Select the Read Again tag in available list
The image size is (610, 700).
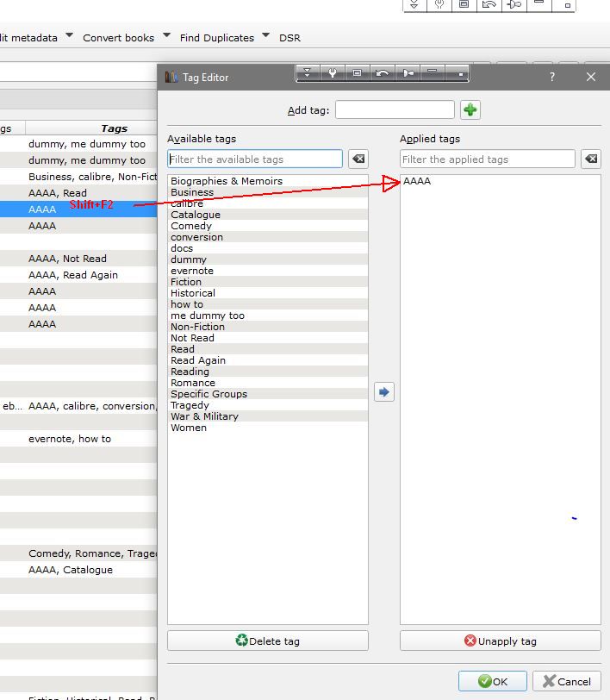(268, 360)
